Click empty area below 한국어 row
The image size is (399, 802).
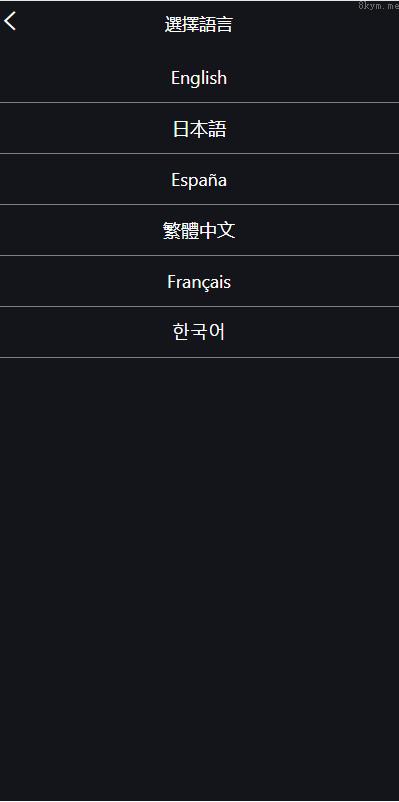[200, 578]
